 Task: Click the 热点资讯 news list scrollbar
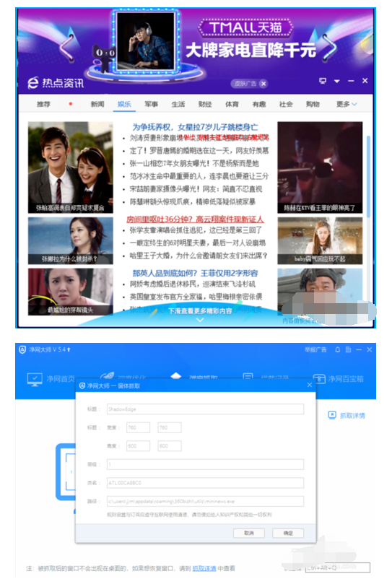tap(368, 176)
